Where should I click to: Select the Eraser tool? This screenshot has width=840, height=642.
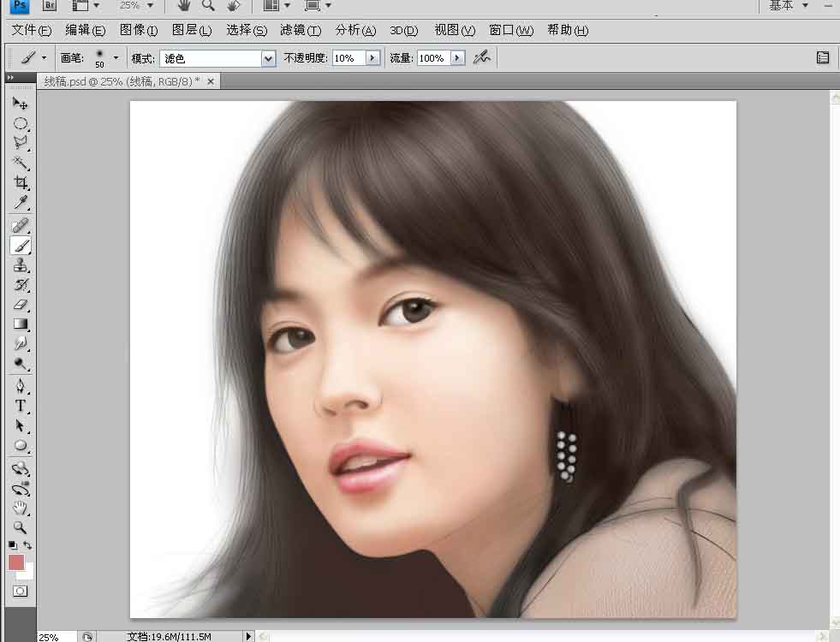pos(21,305)
